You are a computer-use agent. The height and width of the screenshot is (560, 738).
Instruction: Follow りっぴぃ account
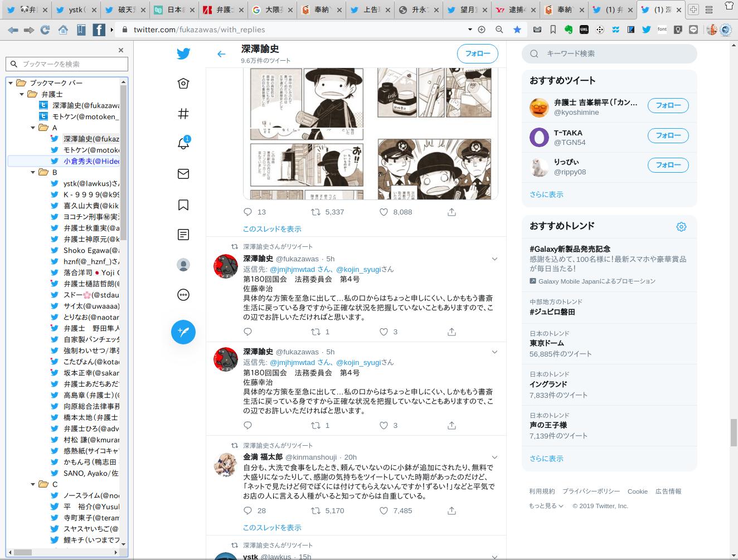tap(668, 165)
